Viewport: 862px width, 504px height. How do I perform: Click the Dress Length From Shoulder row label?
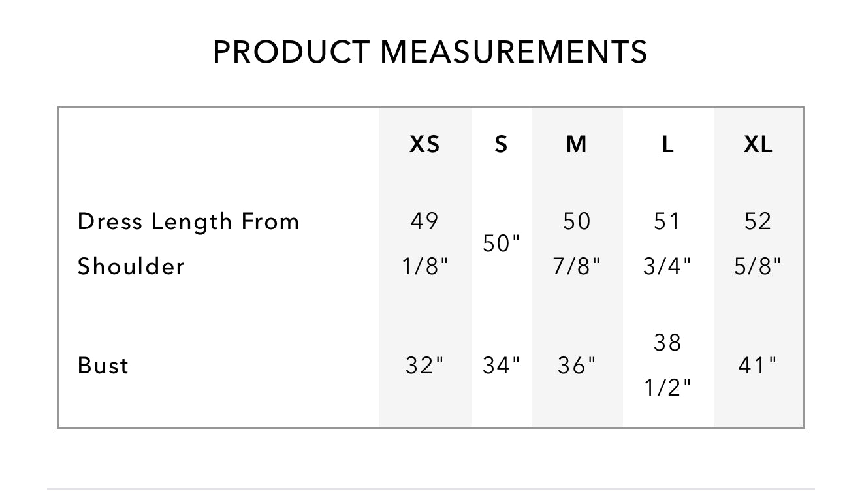188,244
